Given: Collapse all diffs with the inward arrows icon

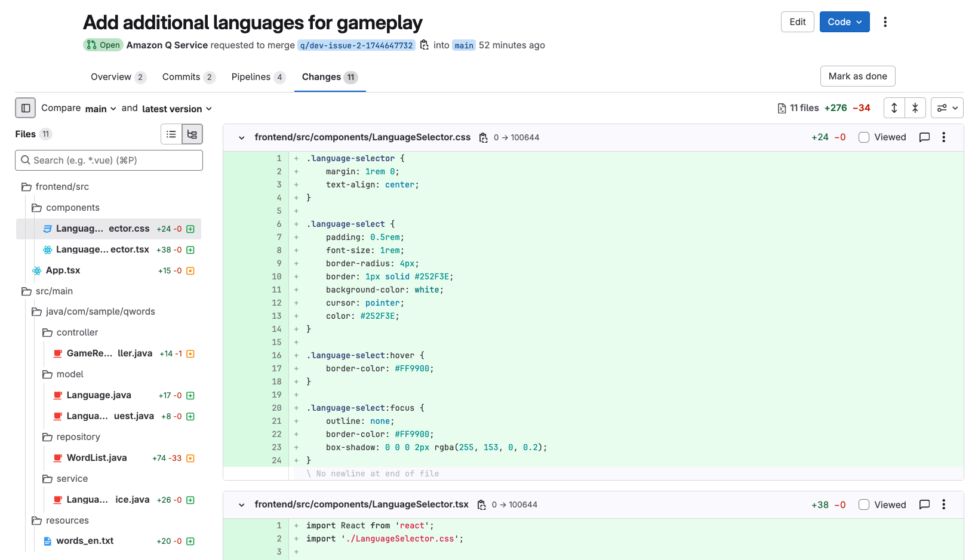Looking at the screenshot, I should click(x=915, y=107).
